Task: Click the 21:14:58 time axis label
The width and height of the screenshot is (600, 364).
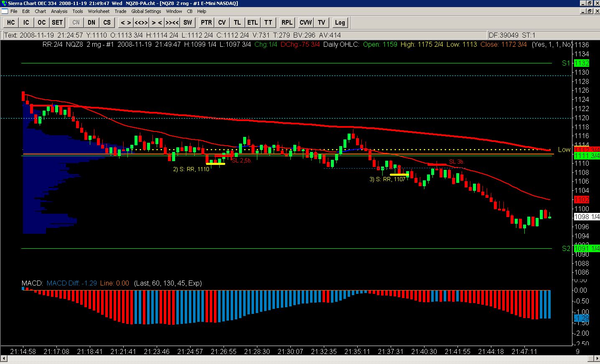Action: click(x=23, y=351)
